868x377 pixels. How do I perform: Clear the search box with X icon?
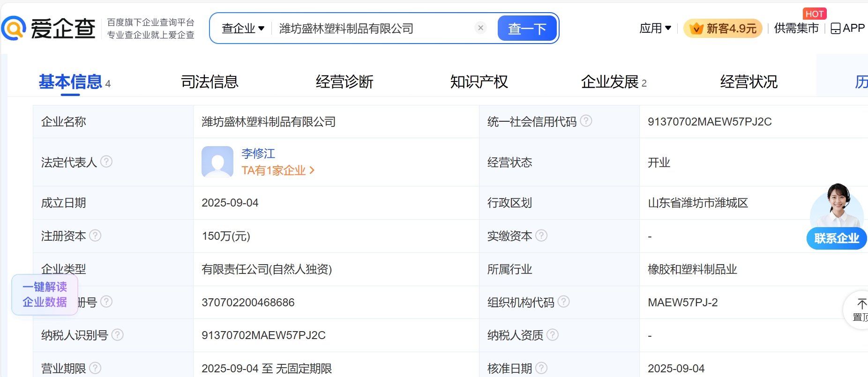480,28
